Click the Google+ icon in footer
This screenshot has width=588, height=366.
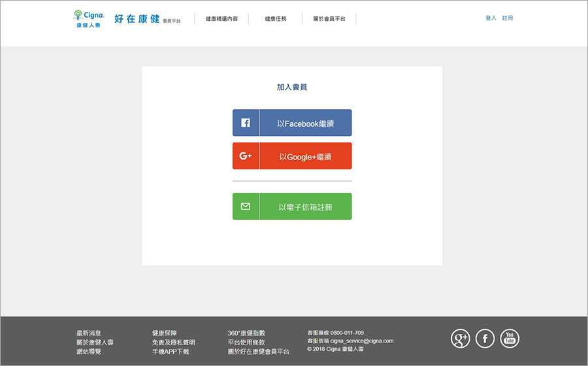click(461, 338)
